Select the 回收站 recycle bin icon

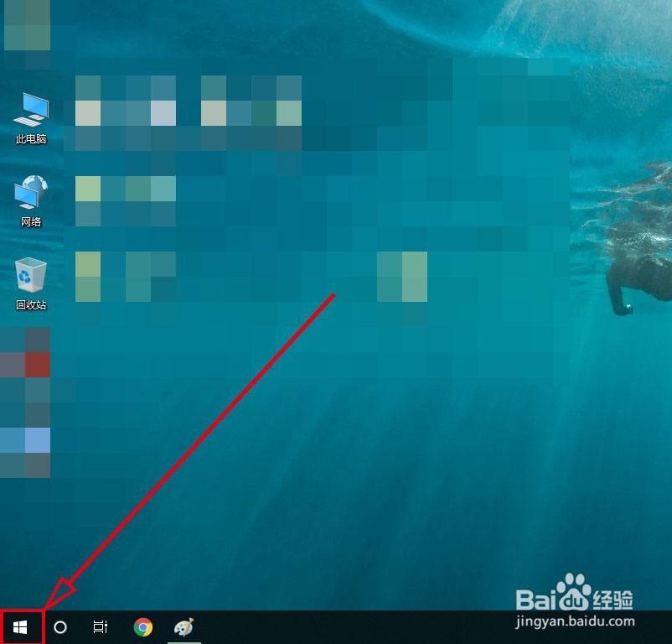[x=31, y=275]
